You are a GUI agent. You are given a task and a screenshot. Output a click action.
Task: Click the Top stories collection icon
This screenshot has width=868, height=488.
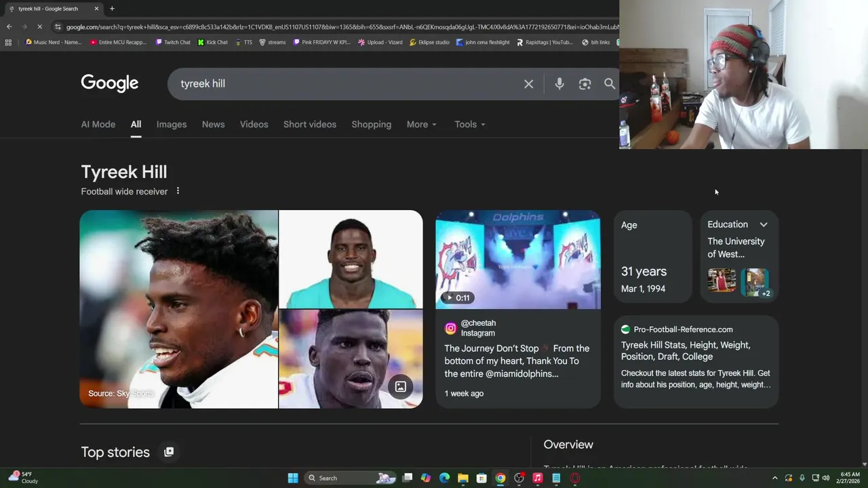169,451
